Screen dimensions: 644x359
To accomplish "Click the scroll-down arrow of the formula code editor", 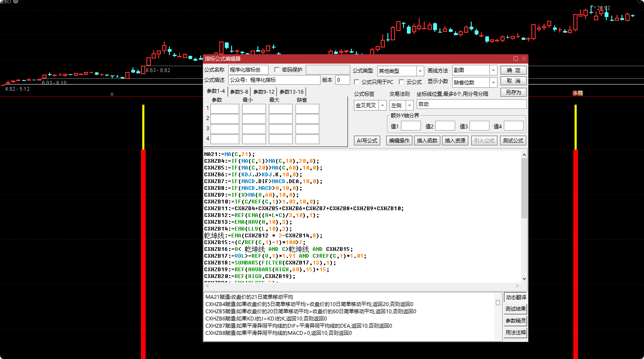I will coord(524,278).
